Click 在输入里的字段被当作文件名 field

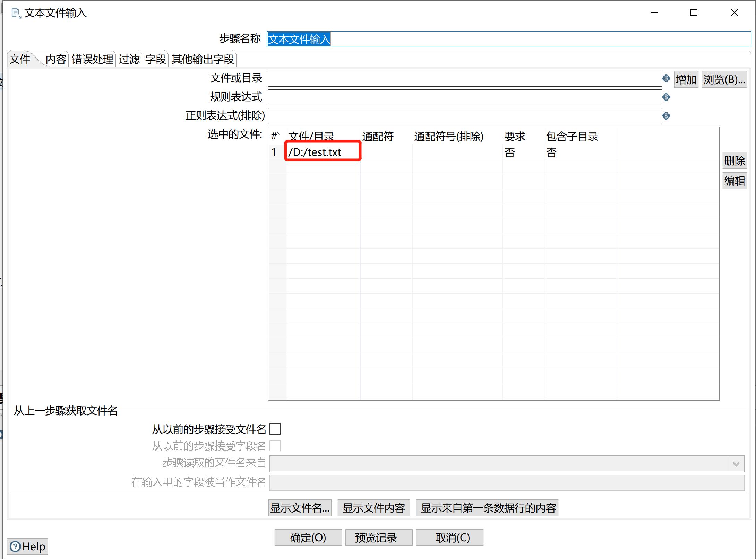click(507, 483)
